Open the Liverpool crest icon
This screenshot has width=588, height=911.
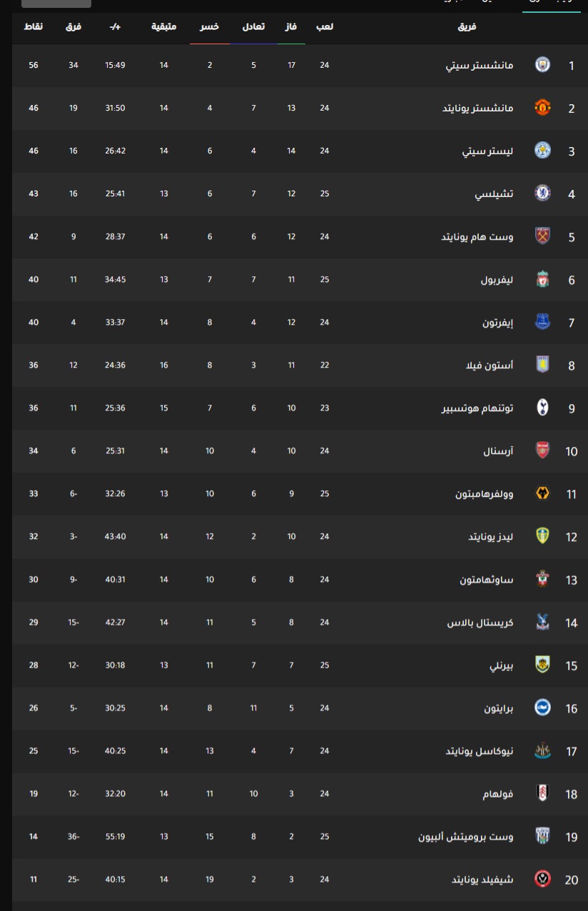coord(543,279)
